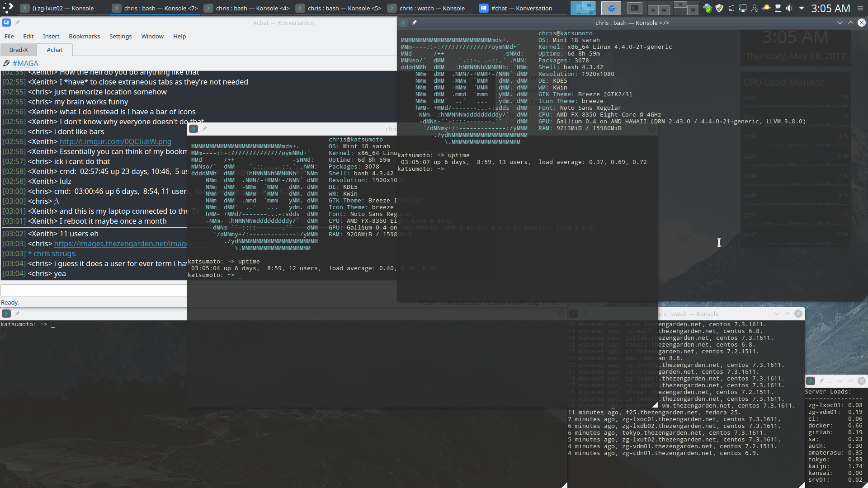
Task: Toggle pin on all desktops for Konversation
Action: coord(18,23)
